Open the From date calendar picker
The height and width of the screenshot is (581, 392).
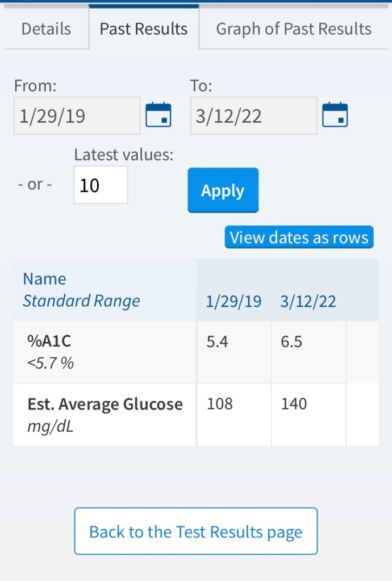pyautogui.click(x=159, y=115)
